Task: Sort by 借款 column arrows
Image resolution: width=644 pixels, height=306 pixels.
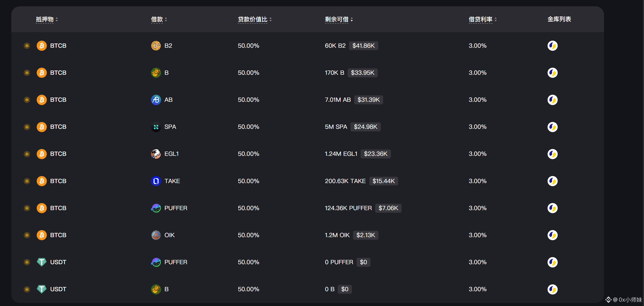Action: (x=166, y=20)
